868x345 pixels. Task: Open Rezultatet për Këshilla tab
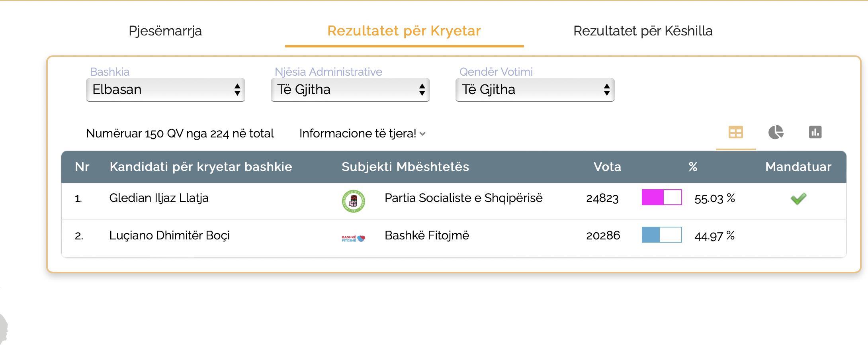coord(643,31)
